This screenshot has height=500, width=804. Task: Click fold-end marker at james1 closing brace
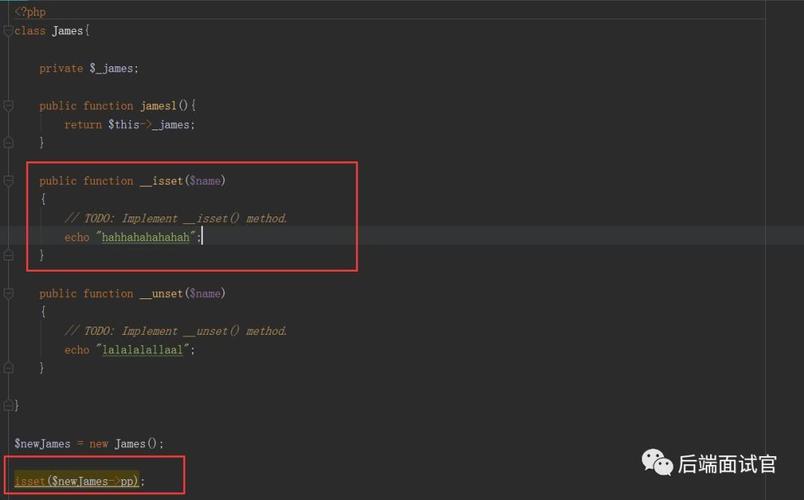pyautogui.click(x=8, y=143)
